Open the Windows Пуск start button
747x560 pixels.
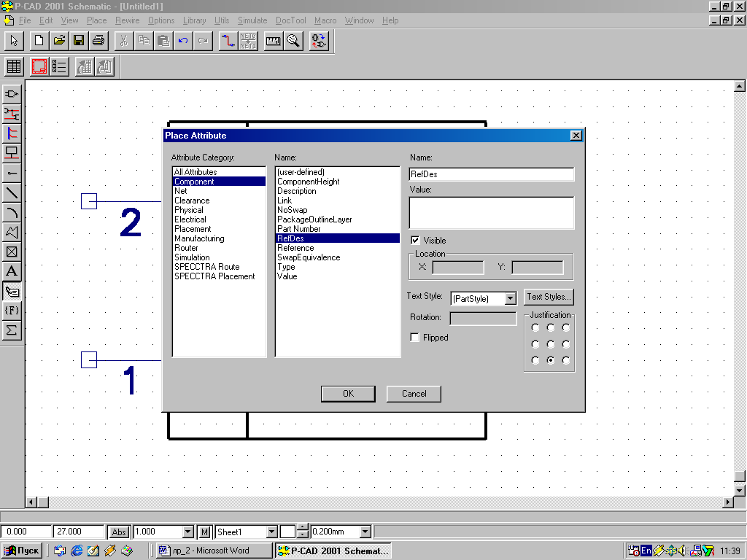point(22,551)
